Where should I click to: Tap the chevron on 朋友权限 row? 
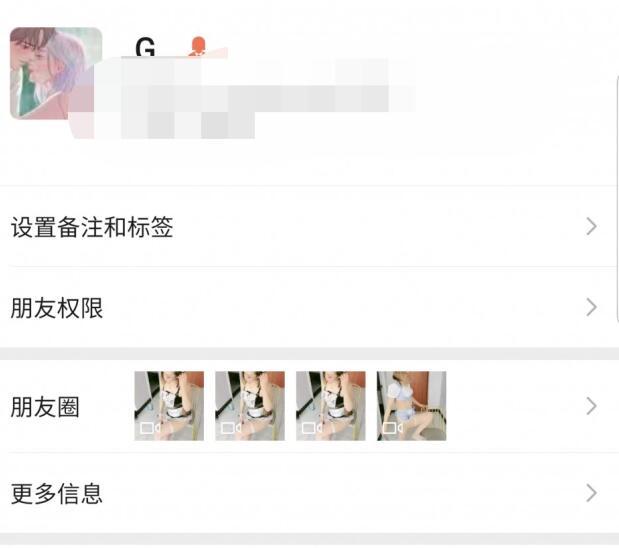pyautogui.click(x=591, y=307)
